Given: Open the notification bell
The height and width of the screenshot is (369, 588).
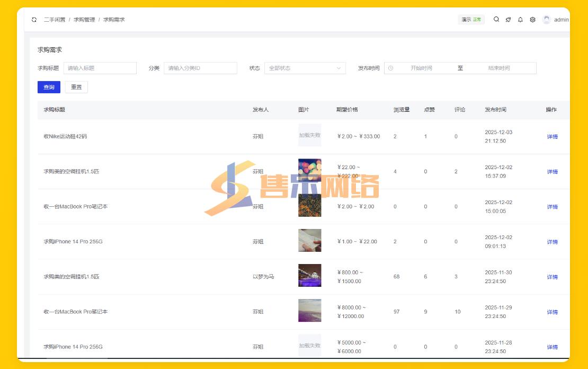Looking at the screenshot, I should [x=520, y=20].
